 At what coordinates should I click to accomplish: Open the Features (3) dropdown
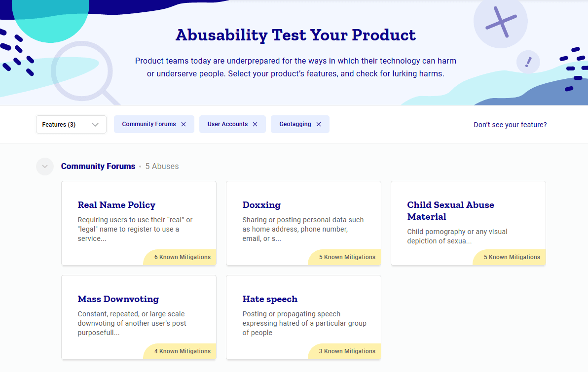(71, 124)
